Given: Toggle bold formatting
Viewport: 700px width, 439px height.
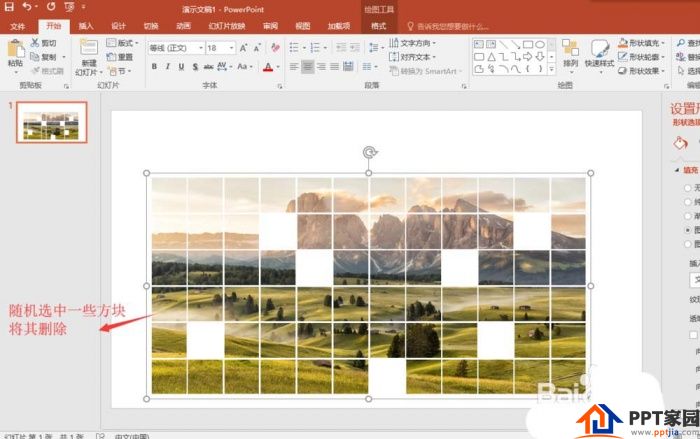Looking at the screenshot, I should 154,67.
